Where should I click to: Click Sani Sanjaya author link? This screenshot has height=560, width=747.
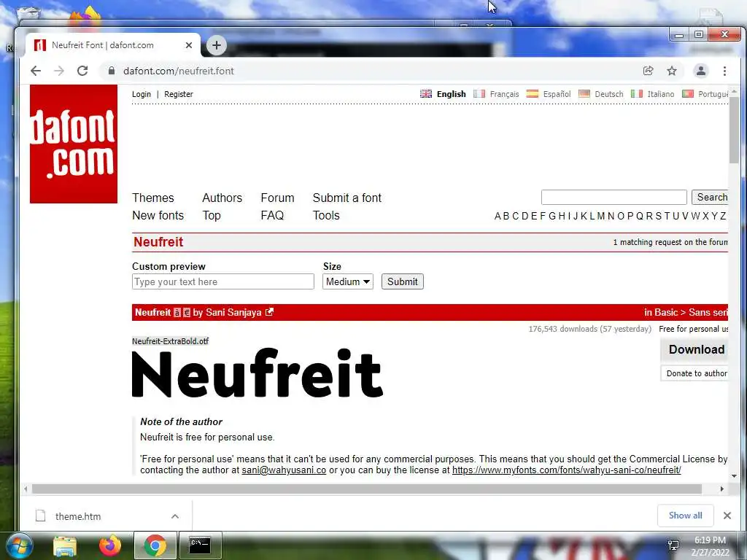coord(233,312)
